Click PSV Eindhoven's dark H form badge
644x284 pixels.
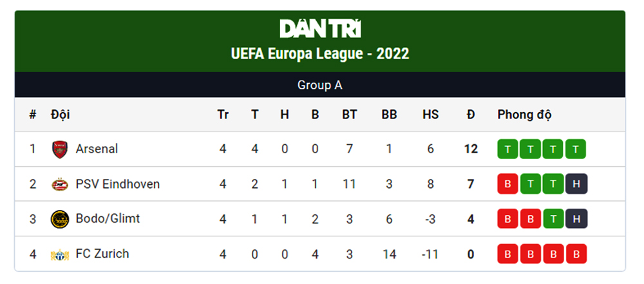click(576, 184)
